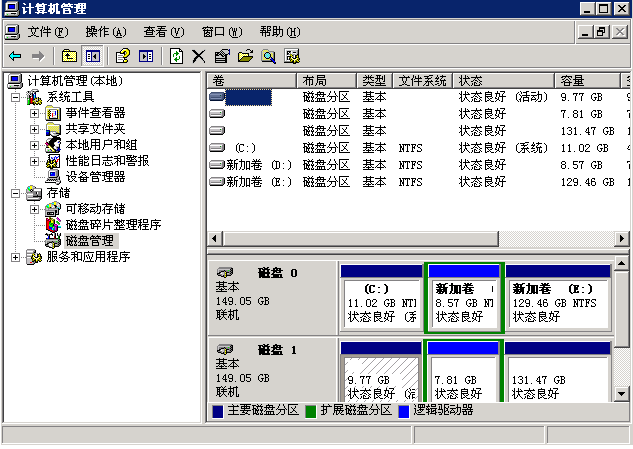Click the Refresh toolbar icon

point(177,56)
